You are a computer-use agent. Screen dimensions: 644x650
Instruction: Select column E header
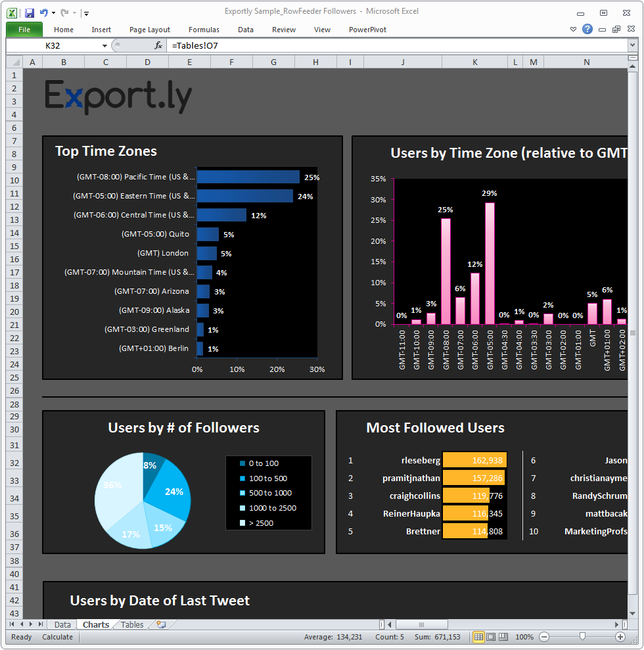point(189,62)
